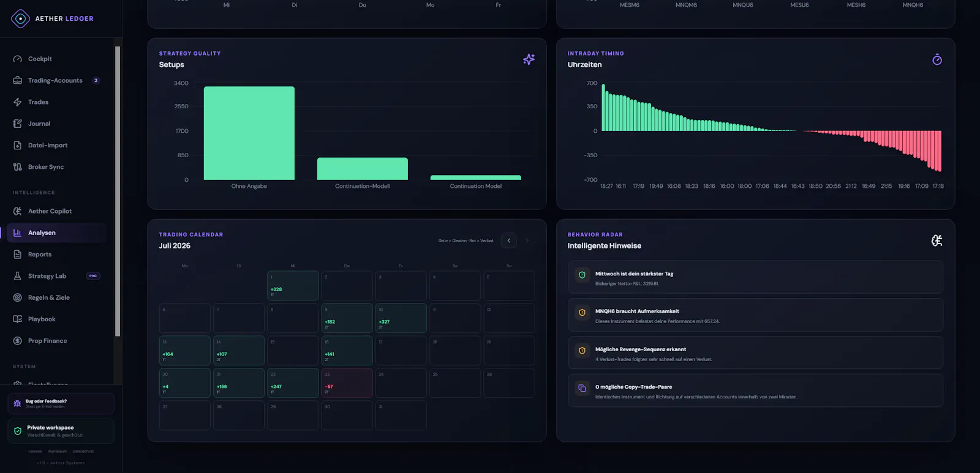Open the Impressum footer link

point(58,452)
